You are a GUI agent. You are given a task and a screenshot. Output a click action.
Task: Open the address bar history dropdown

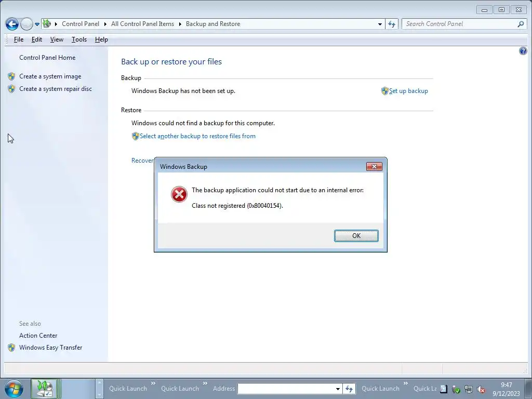[x=380, y=24]
